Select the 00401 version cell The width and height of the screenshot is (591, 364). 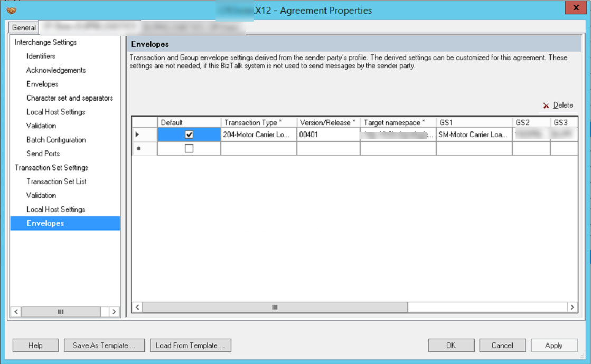[329, 135]
